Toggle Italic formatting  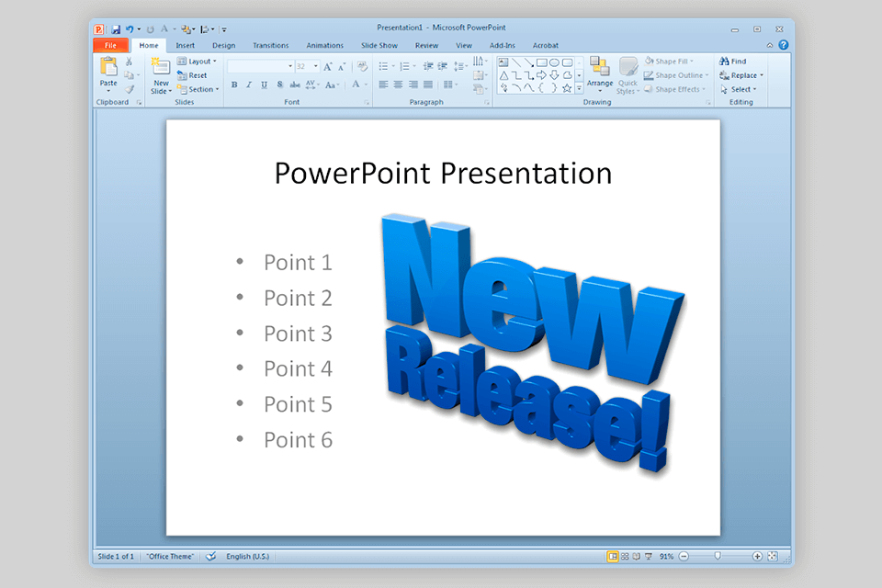[x=249, y=85]
